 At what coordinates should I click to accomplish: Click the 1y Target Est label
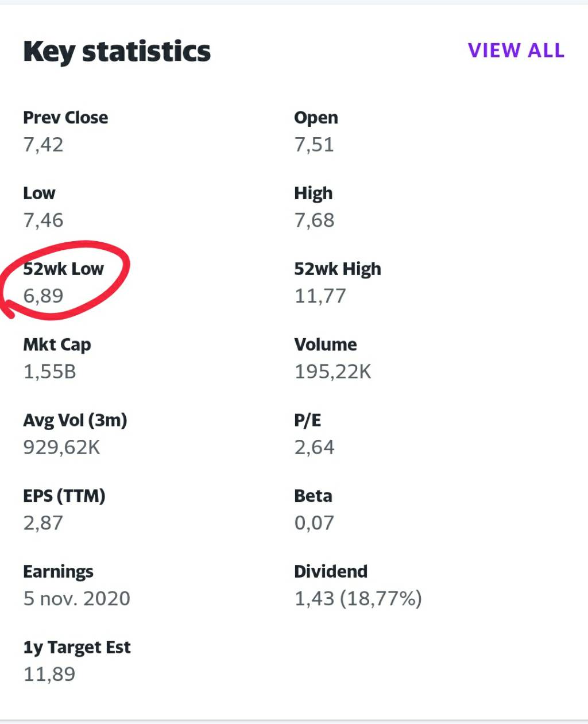pyautogui.click(x=76, y=648)
